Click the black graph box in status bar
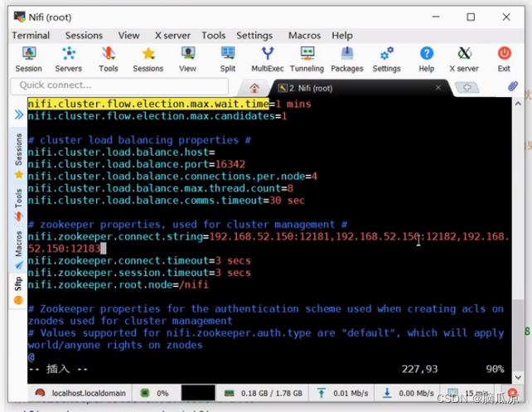 point(198,393)
